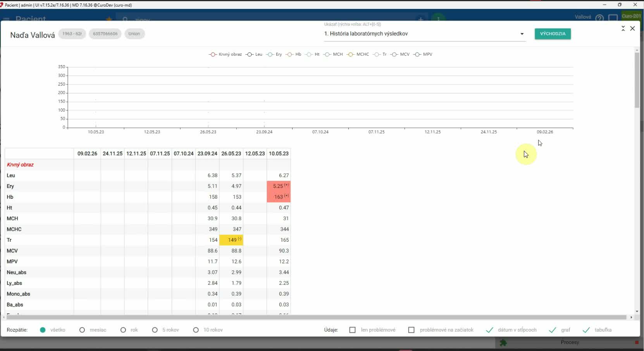This screenshot has width=644, height=351.
Task: Toggle the 'graf' display checkmark
Action: click(553, 330)
